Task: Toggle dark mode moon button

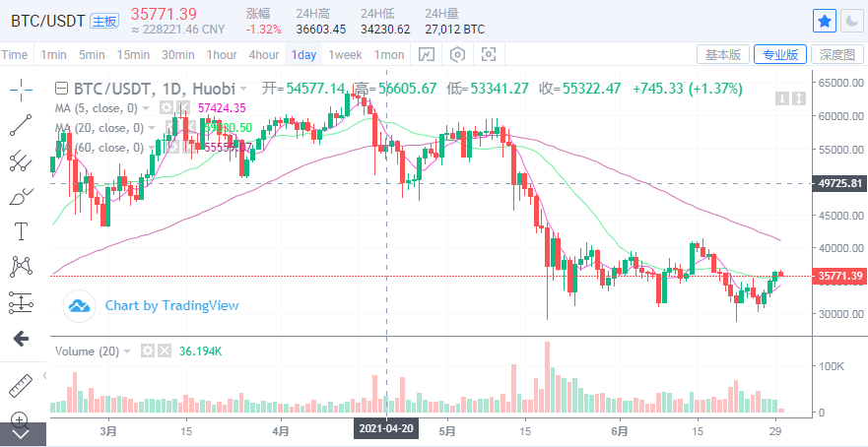Action: 852,21
